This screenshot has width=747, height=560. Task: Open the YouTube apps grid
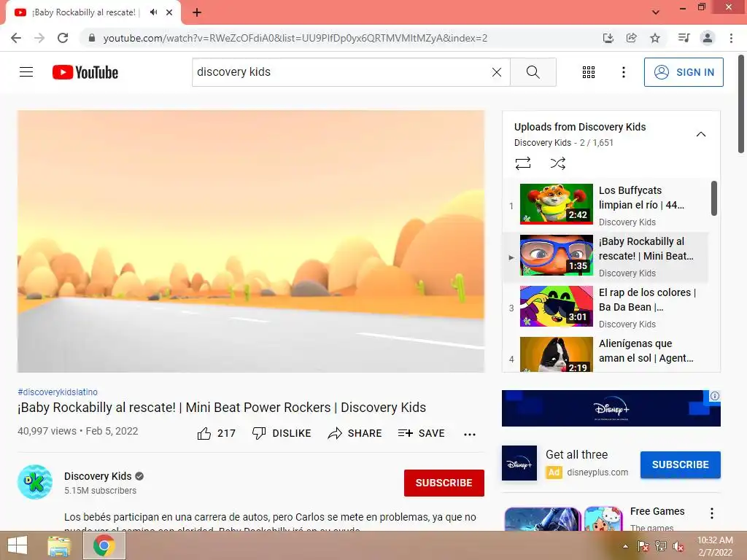(589, 72)
